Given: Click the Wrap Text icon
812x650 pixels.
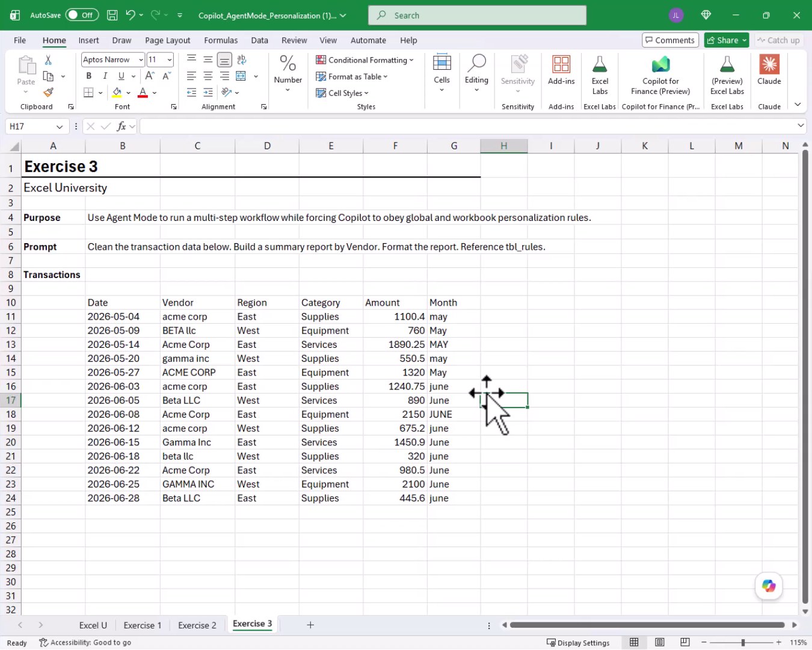Looking at the screenshot, I should click(242, 60).
